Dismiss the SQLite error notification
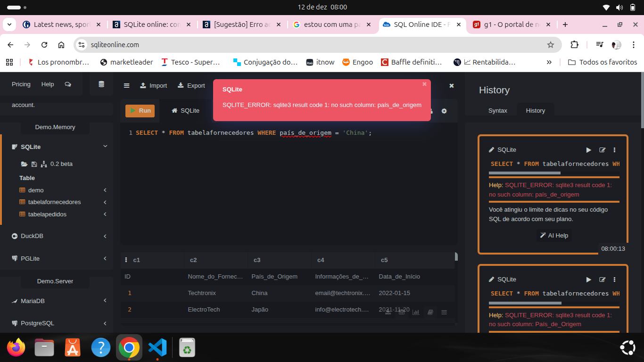This screenshot has width=644, height=362. point(424,84)
